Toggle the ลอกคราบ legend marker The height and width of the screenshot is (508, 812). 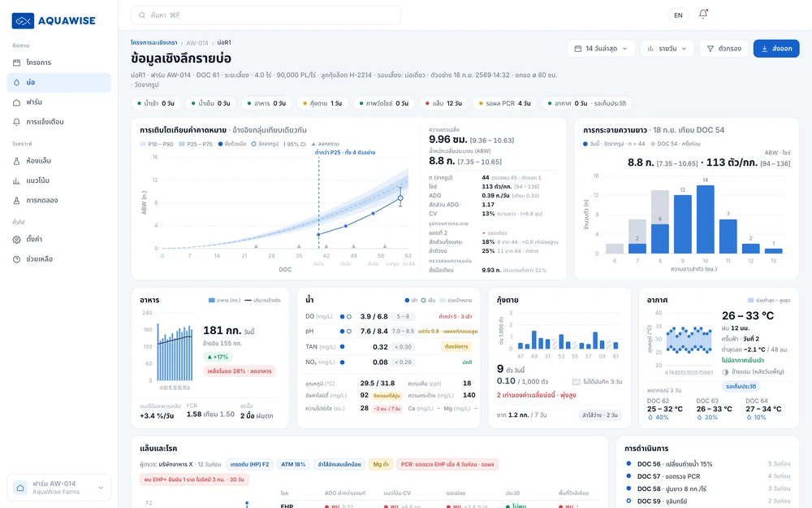tap(326, 144)
